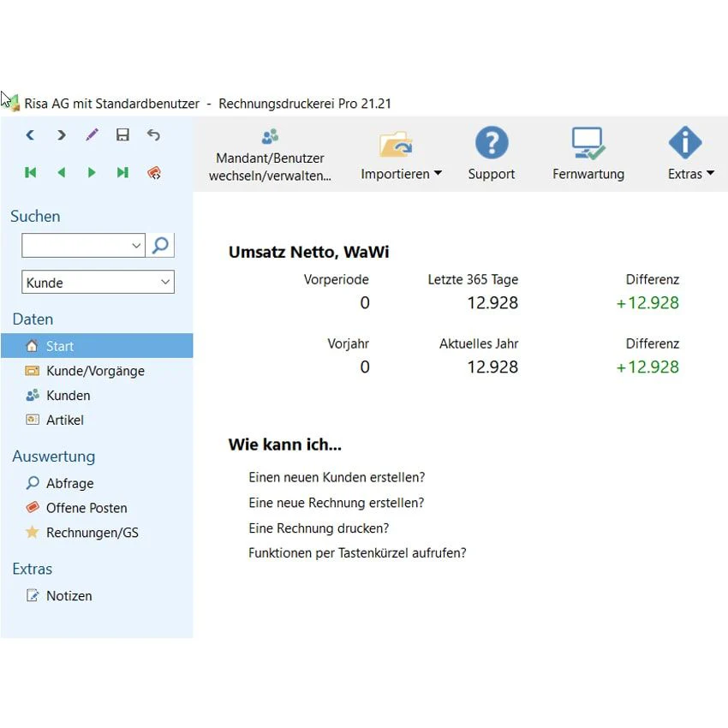Open the Support help icon

[492, 153]
